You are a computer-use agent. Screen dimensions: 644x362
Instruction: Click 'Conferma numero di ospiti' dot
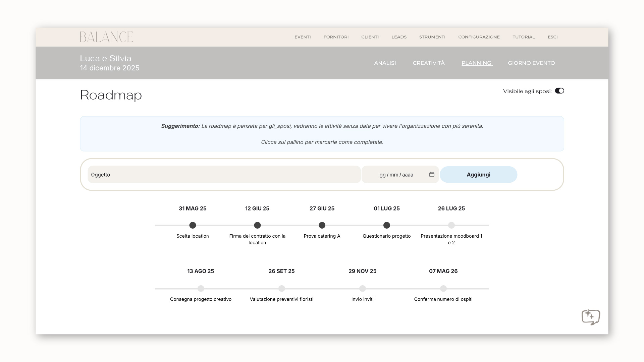[x=443, y=288]
